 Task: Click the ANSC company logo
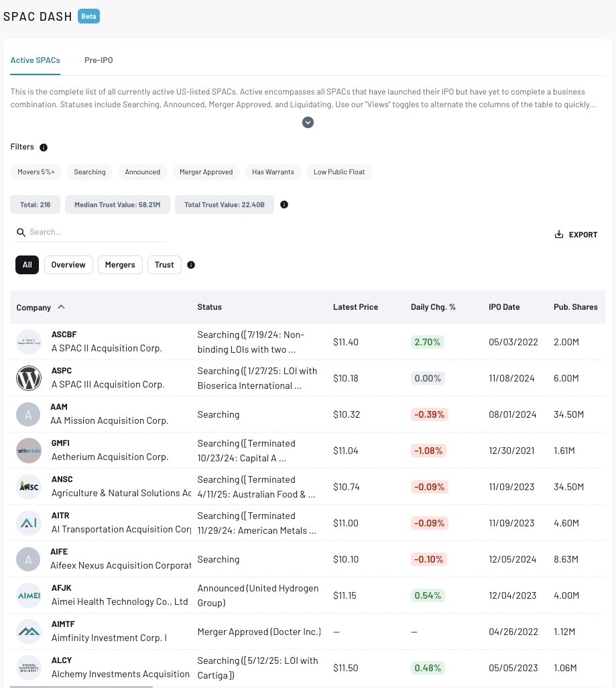[x=29, y=487]
